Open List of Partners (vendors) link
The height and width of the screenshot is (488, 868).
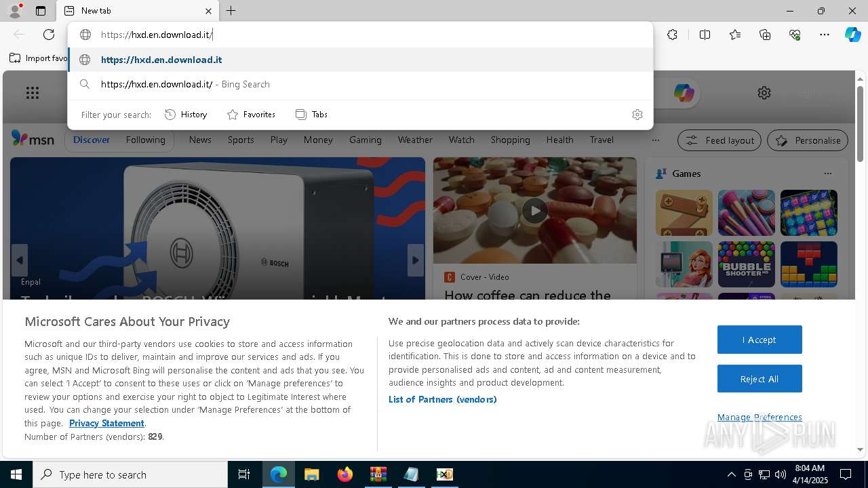443,399
